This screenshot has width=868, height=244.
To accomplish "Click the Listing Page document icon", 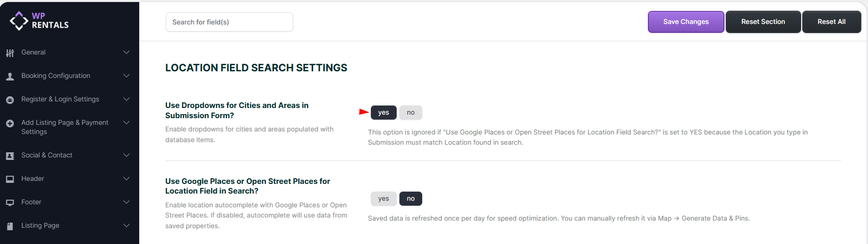I will pyautogui.click(x=10, y=226).
